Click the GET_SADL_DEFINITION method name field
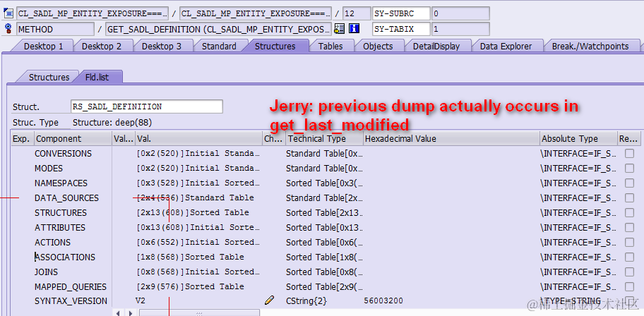This screenshot has width=644, height=316. click(x=218, y=29)
